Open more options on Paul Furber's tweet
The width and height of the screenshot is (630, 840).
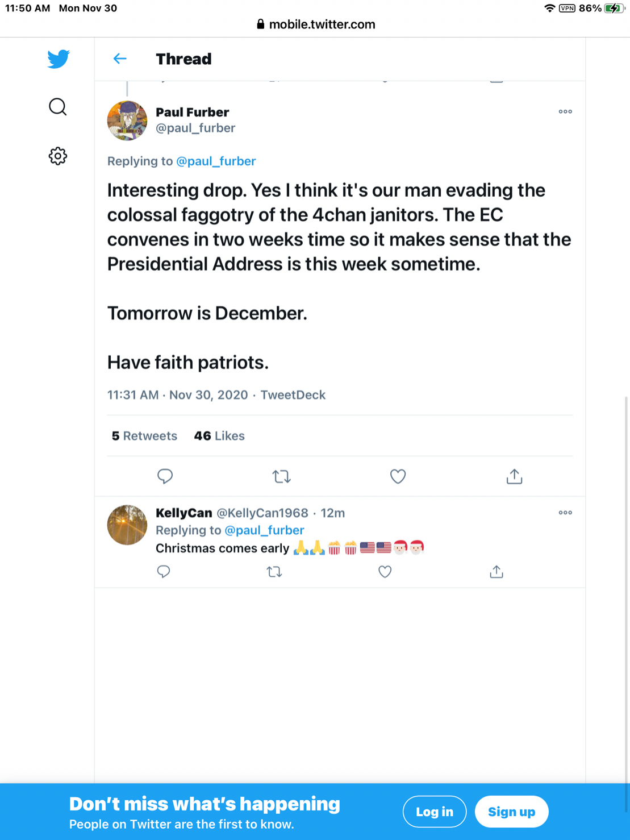(565, 111)
